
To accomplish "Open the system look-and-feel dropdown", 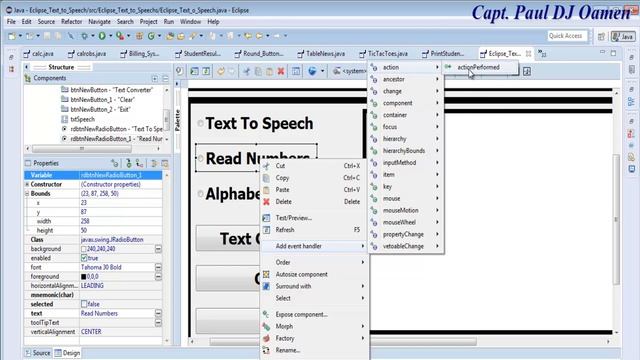I will pyautogui.click(x=351, y=71).
